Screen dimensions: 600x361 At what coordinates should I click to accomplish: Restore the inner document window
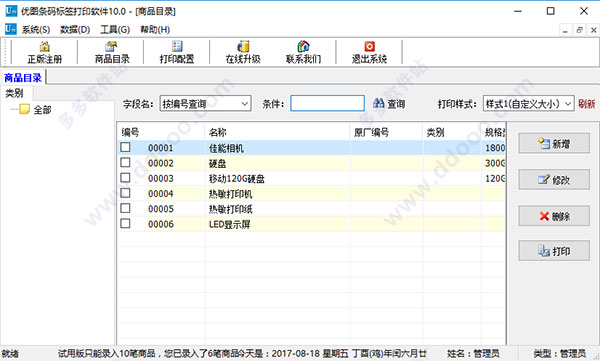click(x=579, y=30)
